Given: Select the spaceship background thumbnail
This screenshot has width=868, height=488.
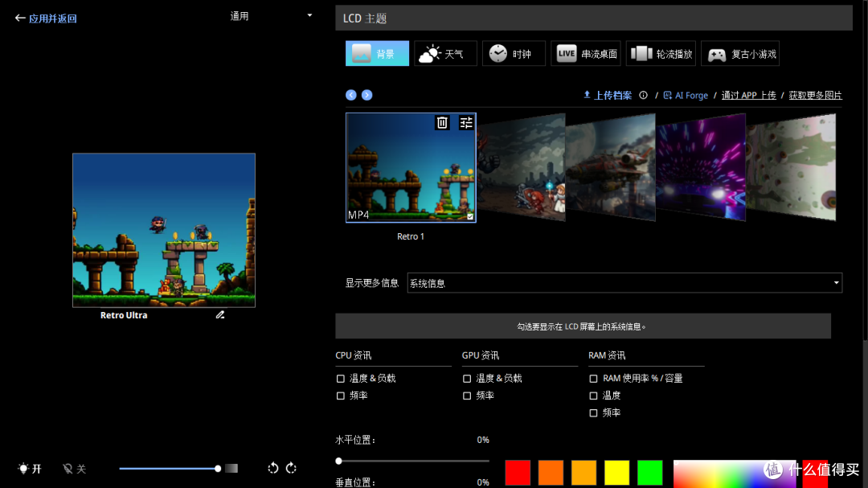Looking at the screenshot, I should [611, 167].
